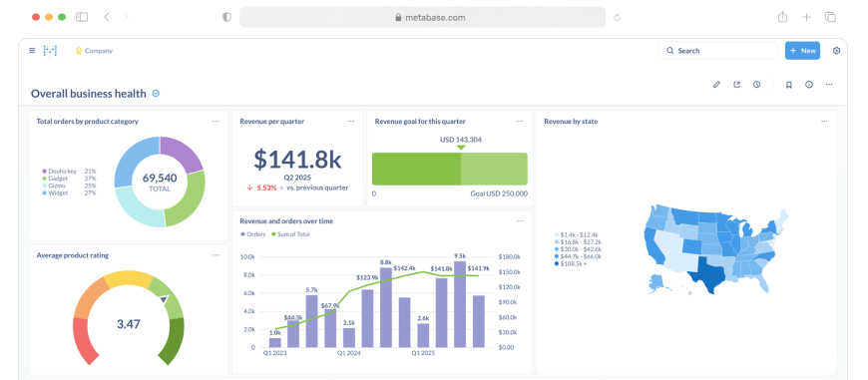The height and width of the screenshot is (380, 868).
Task: Click the blue New button
Action: (x=802, y=50)
